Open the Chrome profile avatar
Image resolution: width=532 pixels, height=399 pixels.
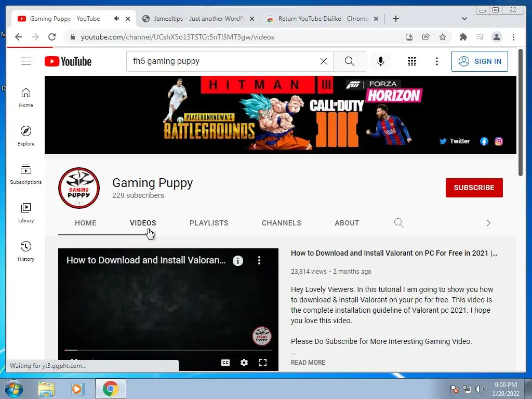pyautogui.click(x=496, y=37)
